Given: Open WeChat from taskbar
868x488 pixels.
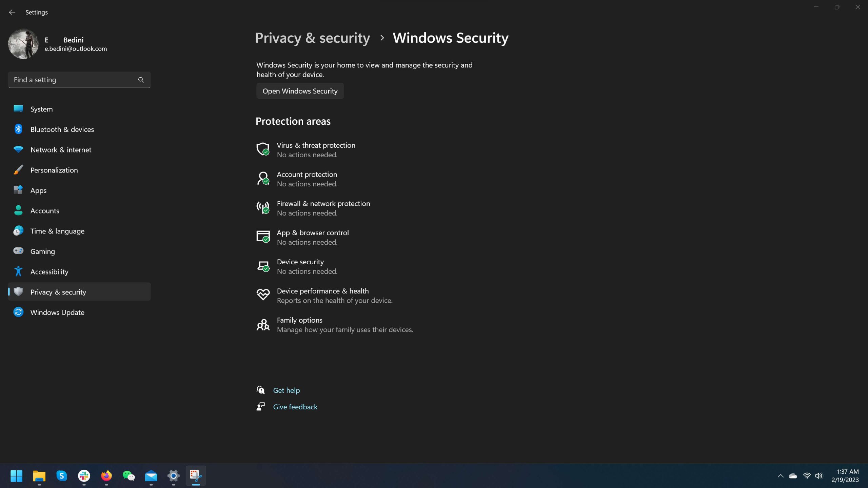Looking at the screenshot, I should click(129, 476).
